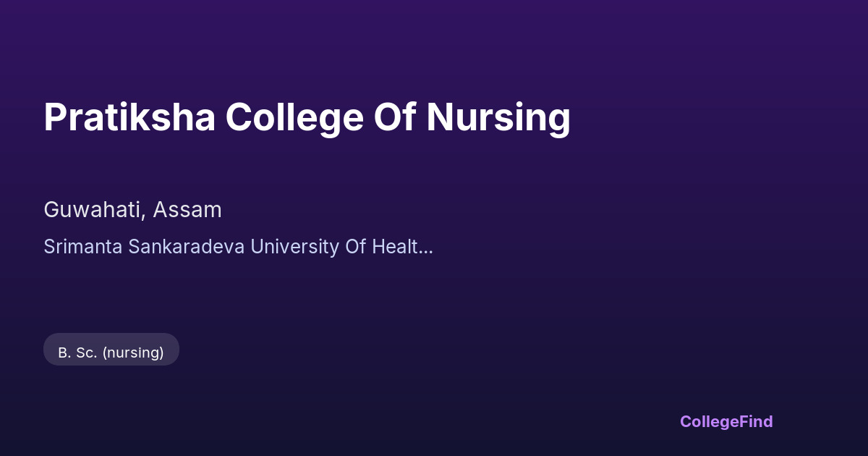Click the word Find in the CollegeFind logo
Viewport: 868px width, 456px height.
pyautogui.click(x=756, y=421)
